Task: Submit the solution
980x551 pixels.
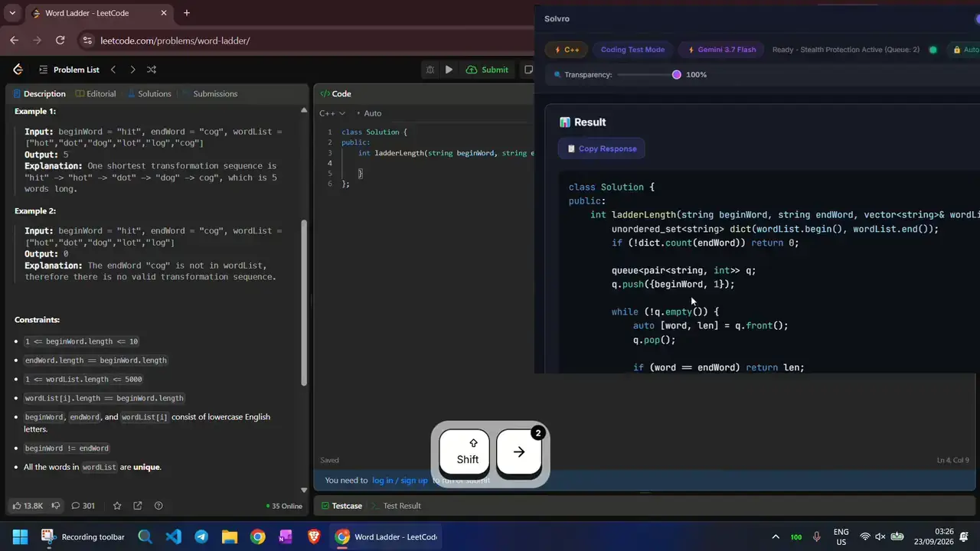Action: (x=487, y=70)
